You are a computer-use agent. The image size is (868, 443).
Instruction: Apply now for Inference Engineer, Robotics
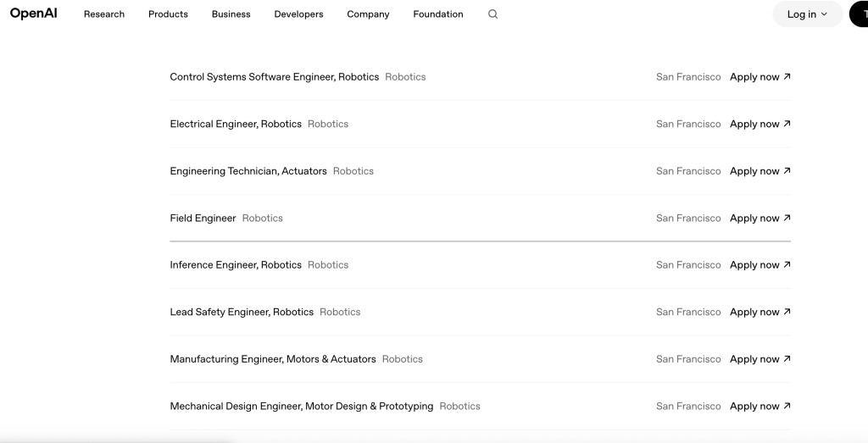click(x=760, y=265)
